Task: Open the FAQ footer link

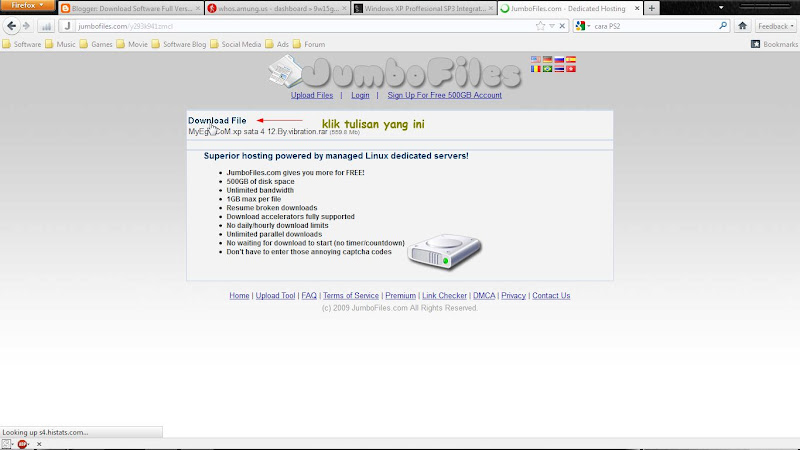Action: pyautogui.click(x=309, y=295)
